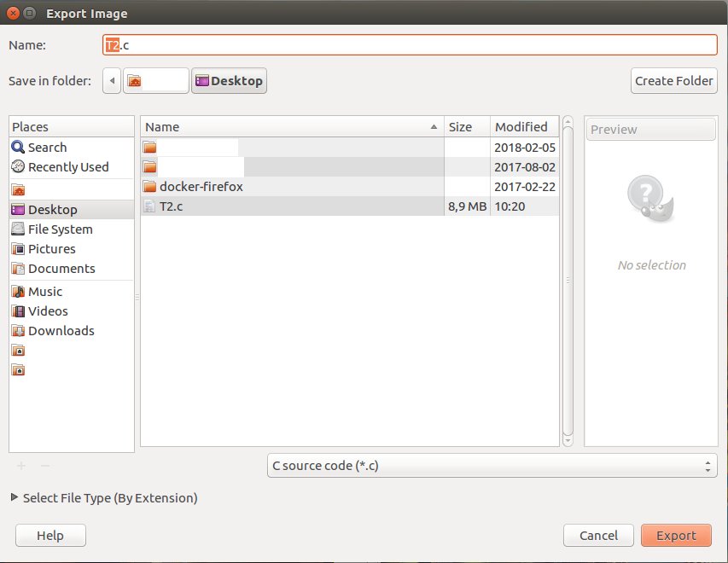Click the Search magnifier icon in Places
The width and height of the screenshot is (728, 563).
point(19,148)
